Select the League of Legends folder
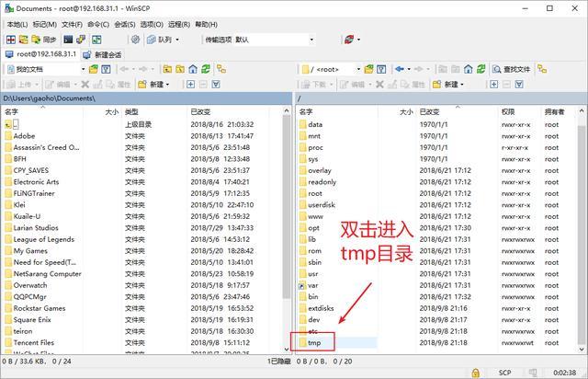The height and width of the screenshot is (379, 588). 43,240
